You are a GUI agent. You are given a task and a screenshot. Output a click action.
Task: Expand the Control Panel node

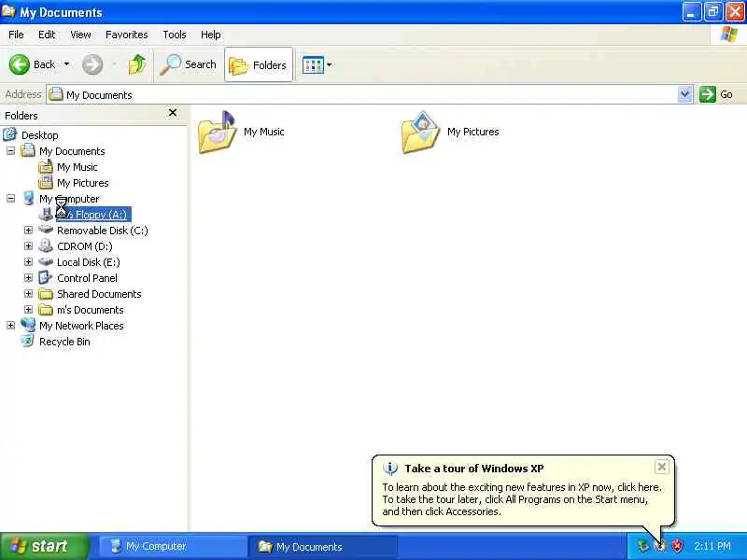(28, 277)
